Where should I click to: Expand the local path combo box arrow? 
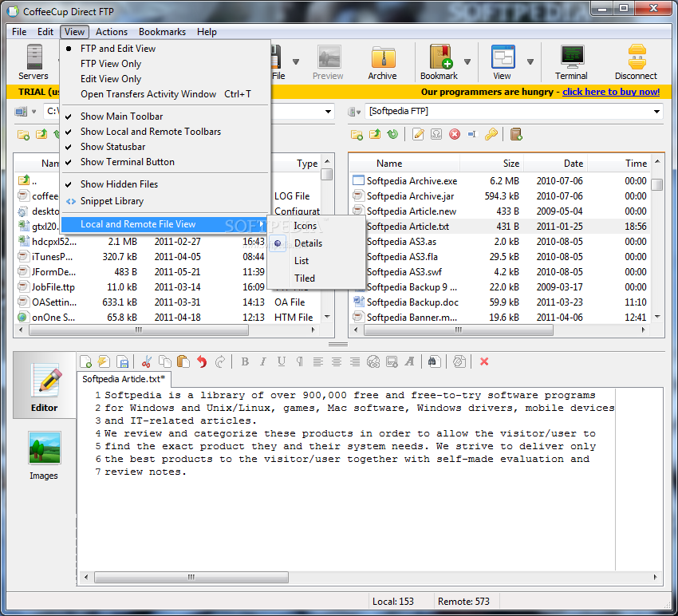tap(328, 112)
